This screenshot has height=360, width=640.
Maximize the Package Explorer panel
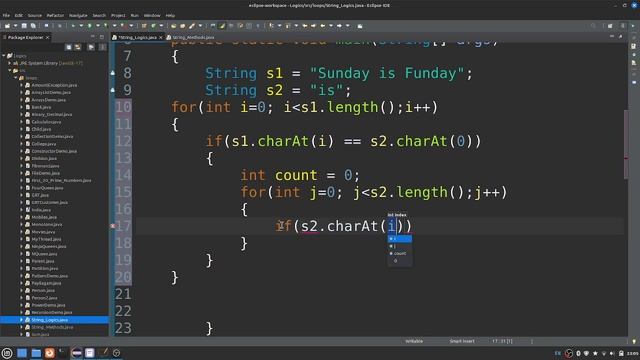tap(102, 37)
